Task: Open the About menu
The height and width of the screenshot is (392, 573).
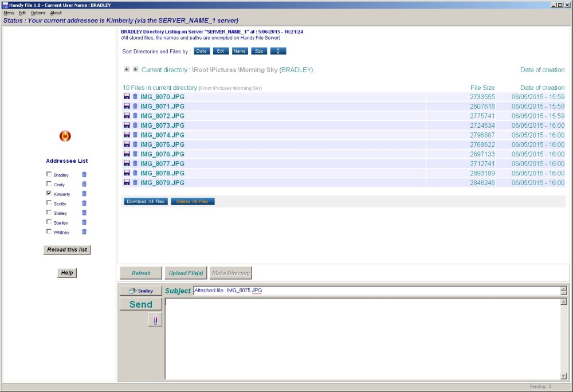Action: pos(56,13)
